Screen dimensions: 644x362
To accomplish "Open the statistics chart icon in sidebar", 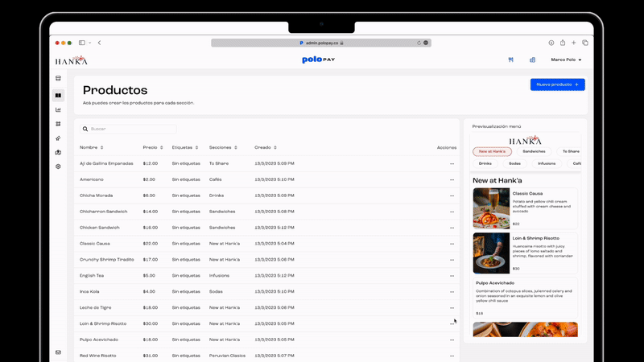I will [58, 109].
